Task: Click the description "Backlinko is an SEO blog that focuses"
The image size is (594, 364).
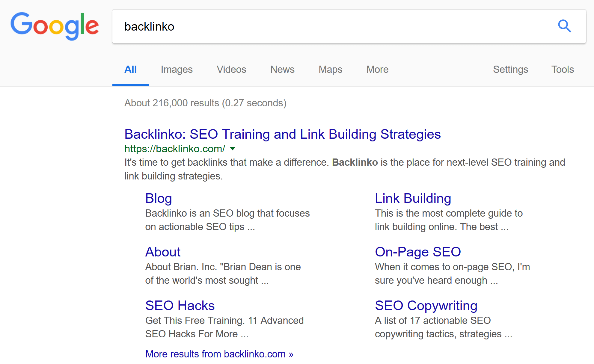Action: (227, 220)
